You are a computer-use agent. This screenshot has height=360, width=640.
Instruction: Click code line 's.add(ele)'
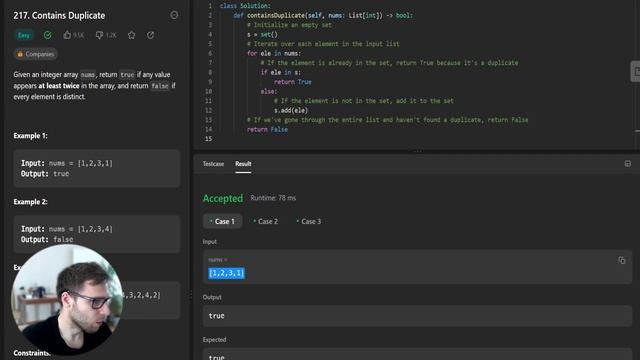(291, 110)
